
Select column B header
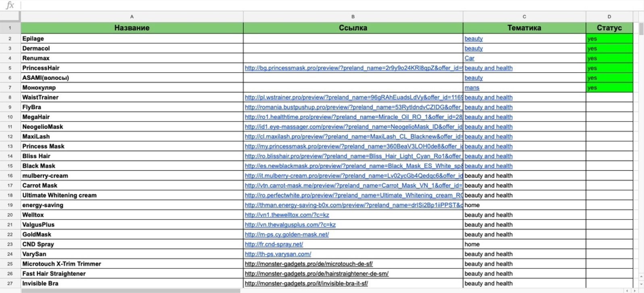tap(353, 17)
